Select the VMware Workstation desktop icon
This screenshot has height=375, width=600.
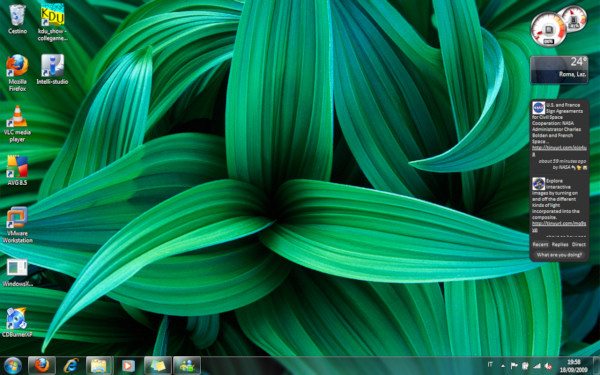(x=17, y=225)
